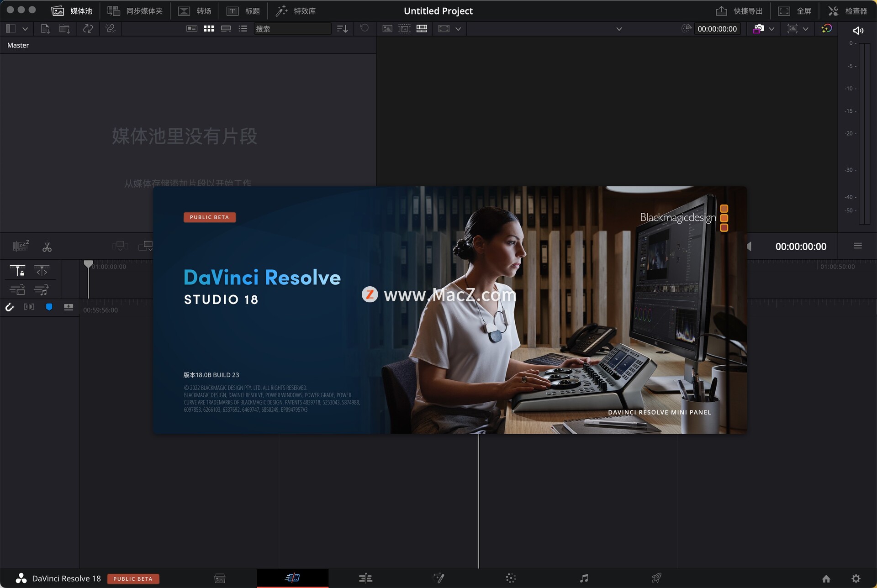Select the Split Clip scissors tool
Screen dimensions: 877x588
point(47,247)
